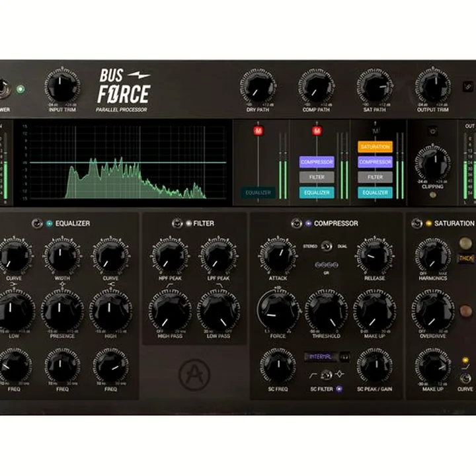Viewport: 476px width, 476px height.
Task: Select the dimmed EQUALIZER block in the dry path
Action: pos(258,193)
